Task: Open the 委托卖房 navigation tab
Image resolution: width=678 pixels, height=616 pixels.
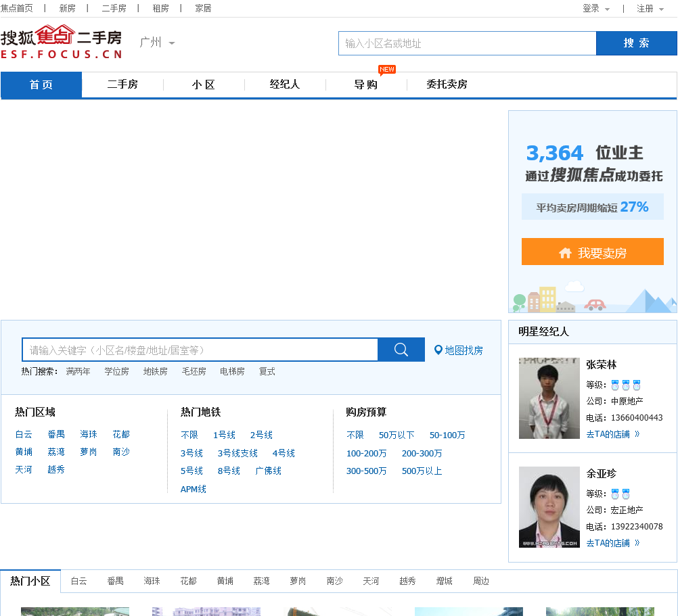Action: pyautogui.click(x=447, y=85)
